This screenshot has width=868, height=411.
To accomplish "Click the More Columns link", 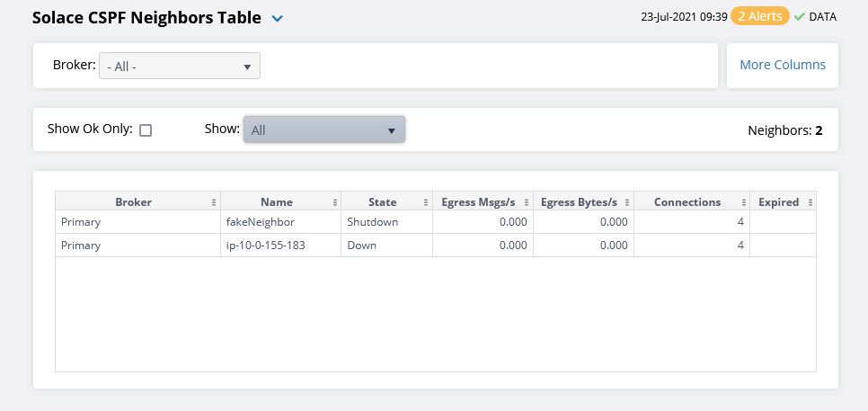I will [782, 65].
